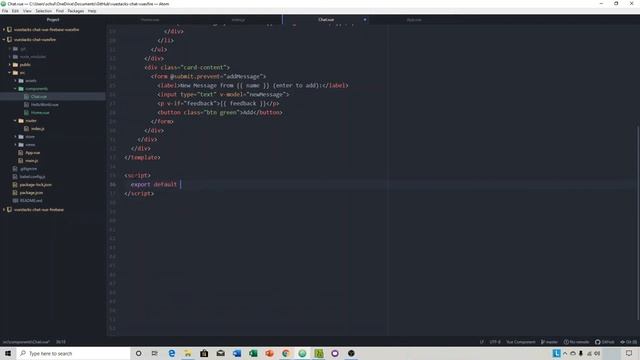Image resolution: width=640 pixels, height=360 pixels.
Task: Click the cursor position indicator in status bar
Action: tap(61, 342)
